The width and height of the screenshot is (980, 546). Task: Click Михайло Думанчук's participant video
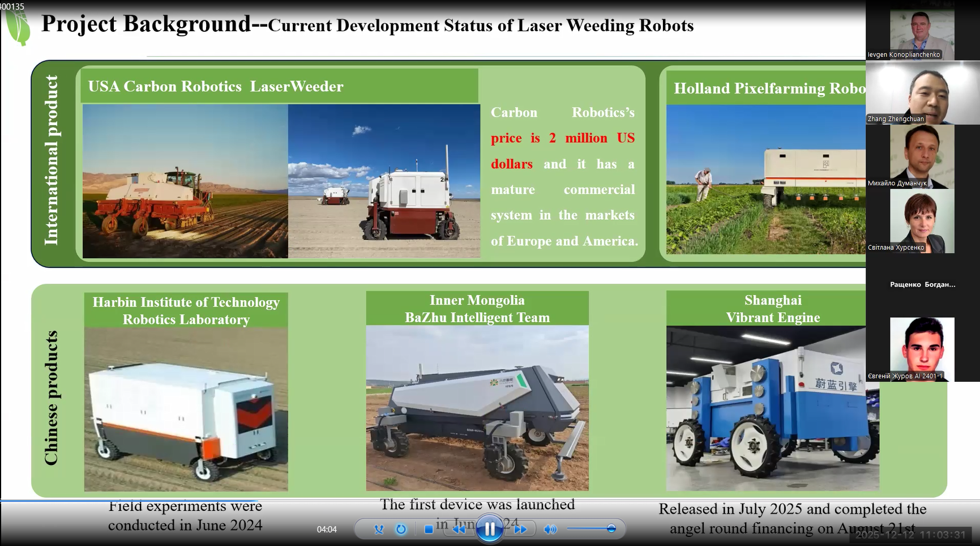pyautogui.click(x=922, y=156)
